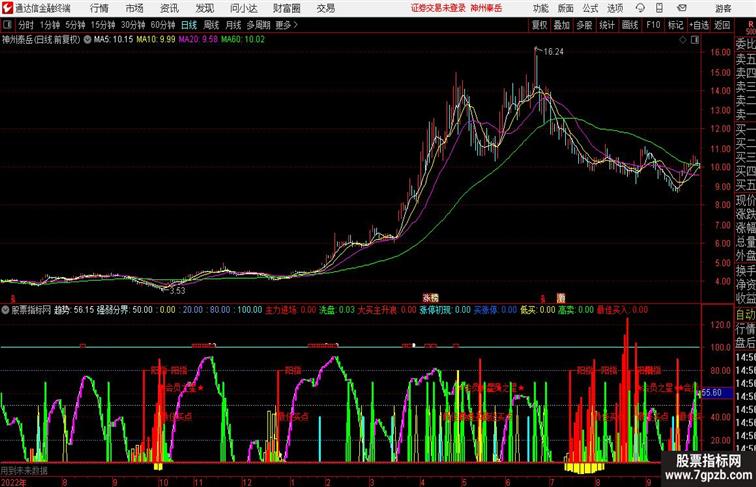Open the 发现 menu
The height and width of the screenshot is (487, 756).
pyautogui.click(x=204, y=8)
